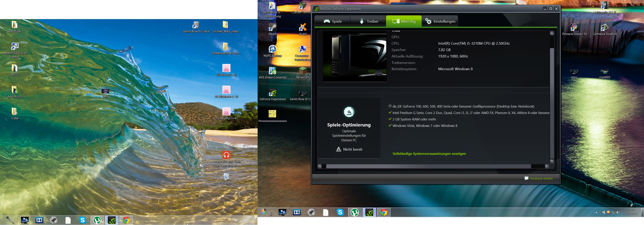Click the vertical scrollbar down arrow
The width and height of the screenshot is (644, 225).
click(x=552, y=161)
